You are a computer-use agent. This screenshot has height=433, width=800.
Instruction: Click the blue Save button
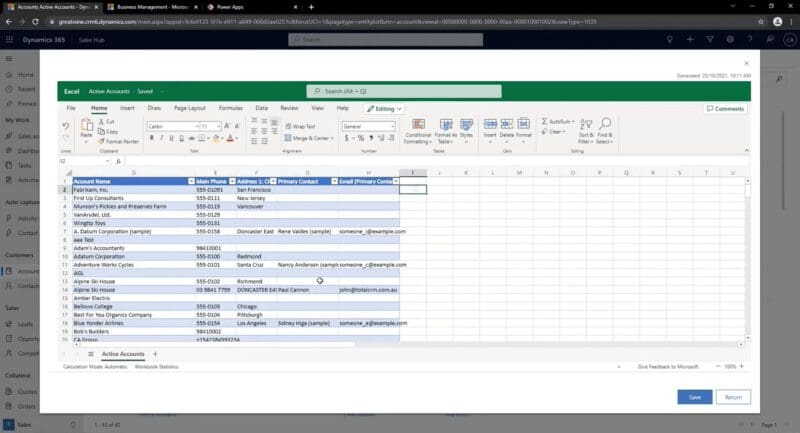pos(694,397)
